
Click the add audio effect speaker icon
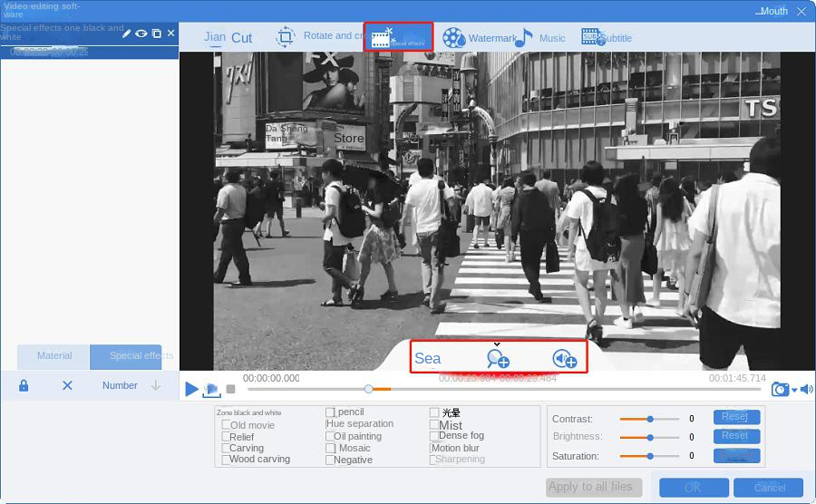click(564, 359)
